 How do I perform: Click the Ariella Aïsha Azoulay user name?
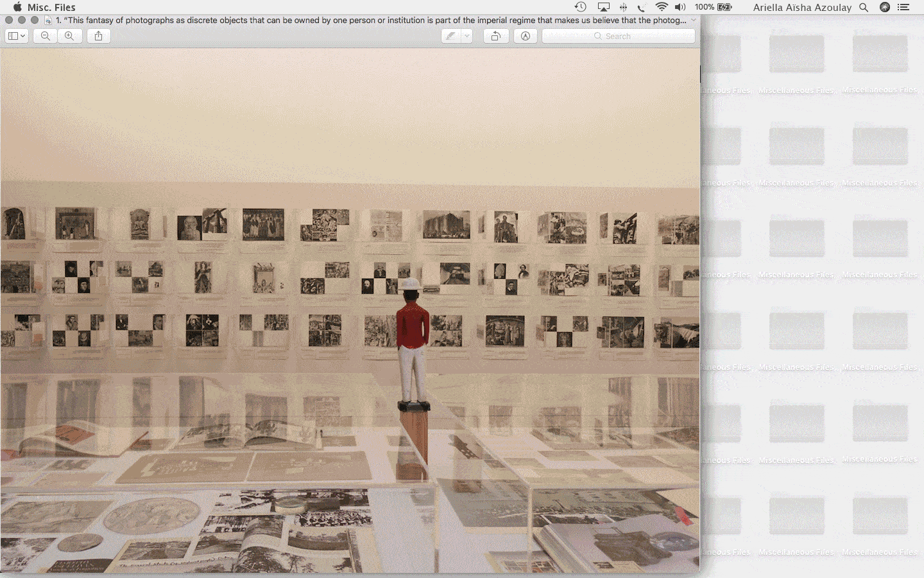coord(802,7)
